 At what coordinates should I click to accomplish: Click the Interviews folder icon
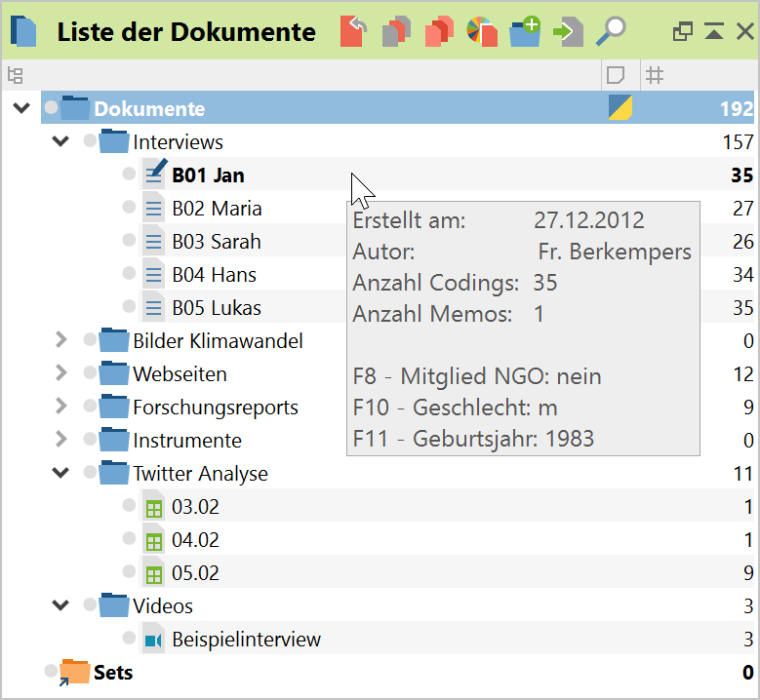pyautogui.click(x=114, y=141)
